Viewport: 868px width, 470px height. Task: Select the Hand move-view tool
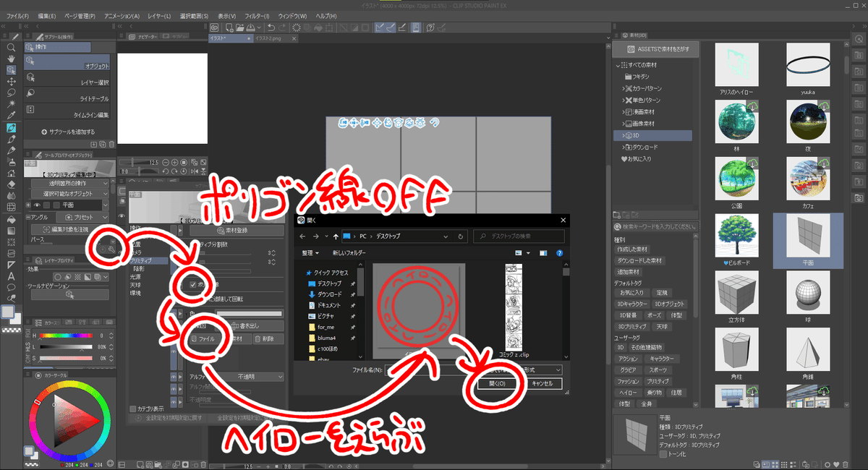(12, 59)
